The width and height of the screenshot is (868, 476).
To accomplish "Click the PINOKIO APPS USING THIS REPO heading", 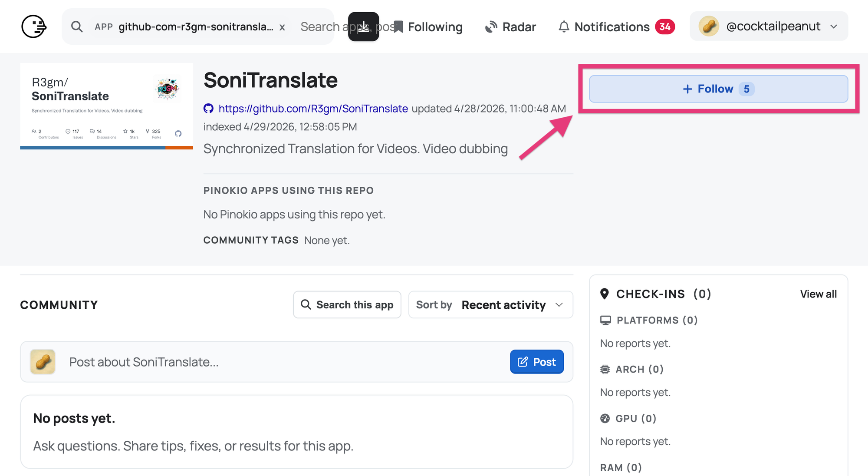I will 289,191.
